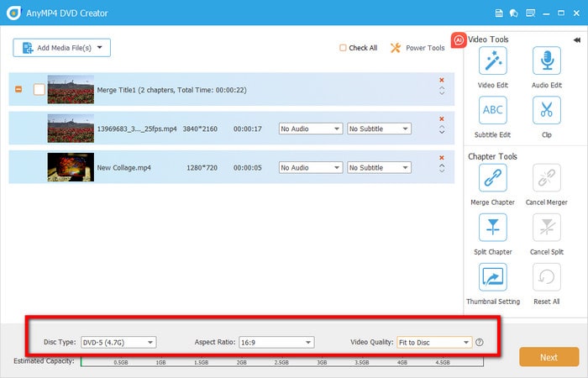This screenshot has width=588, height=378.
Task: Open the Audio Edit tool
Action: (x=546, y=61)
